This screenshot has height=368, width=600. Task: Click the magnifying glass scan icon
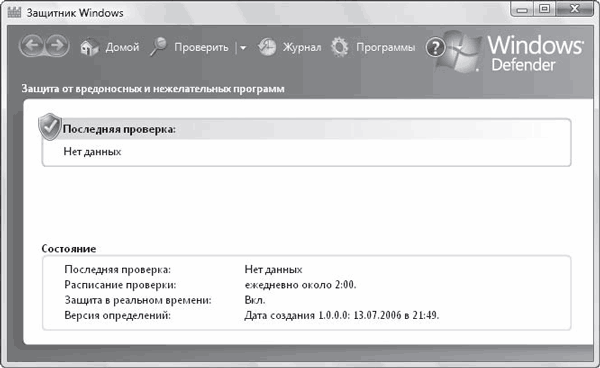[158, 47]
